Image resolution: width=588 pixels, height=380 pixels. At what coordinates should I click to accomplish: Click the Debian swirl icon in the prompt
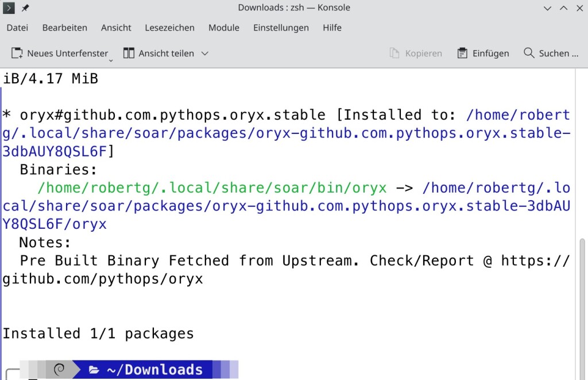point(59,369)
